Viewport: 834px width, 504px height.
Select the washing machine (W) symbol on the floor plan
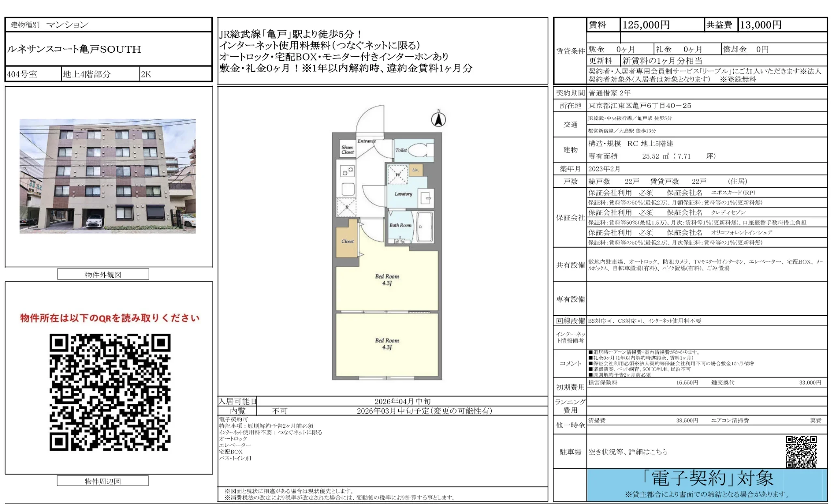coord(398,174)
